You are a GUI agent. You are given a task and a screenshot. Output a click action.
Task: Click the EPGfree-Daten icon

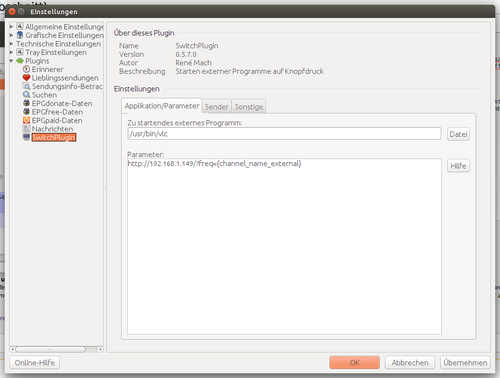click(26, 112)
